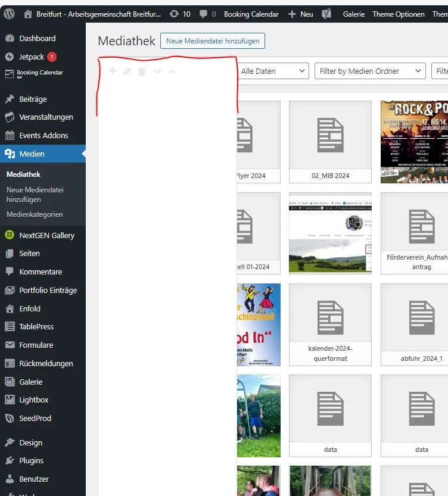448x496 pixels.
Task: Open the Förderverein_Aufnahmeantrag document thumbnail
Action: click(414, 233)
